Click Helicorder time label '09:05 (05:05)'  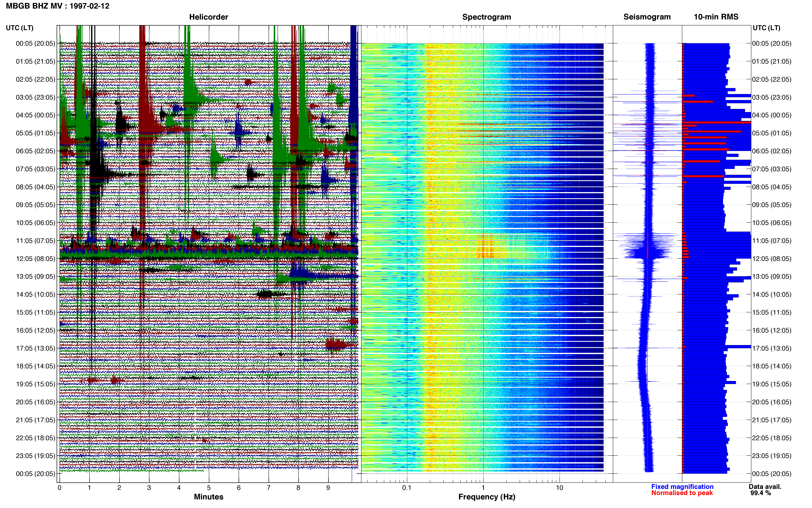pos(36,205)
